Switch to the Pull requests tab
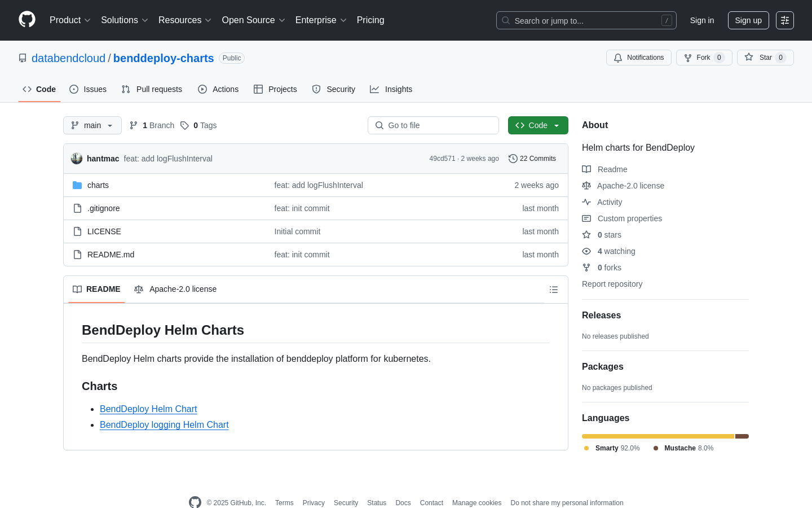The image size is (812, 508). click(152, 89)
